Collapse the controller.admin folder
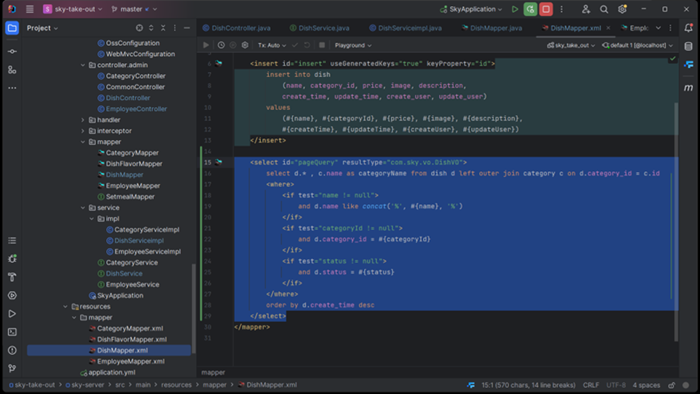 pos(83,65)
